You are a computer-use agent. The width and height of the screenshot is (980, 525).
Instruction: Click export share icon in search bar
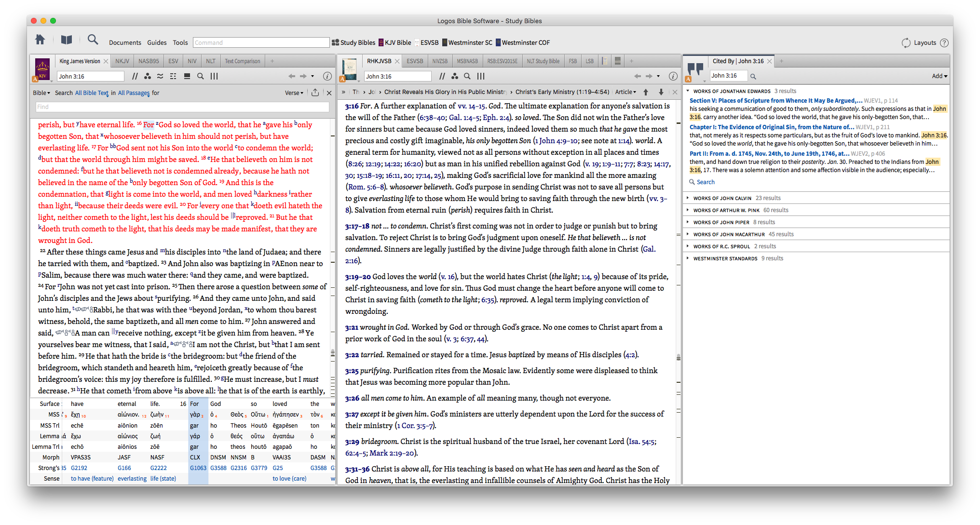[315, 93]
